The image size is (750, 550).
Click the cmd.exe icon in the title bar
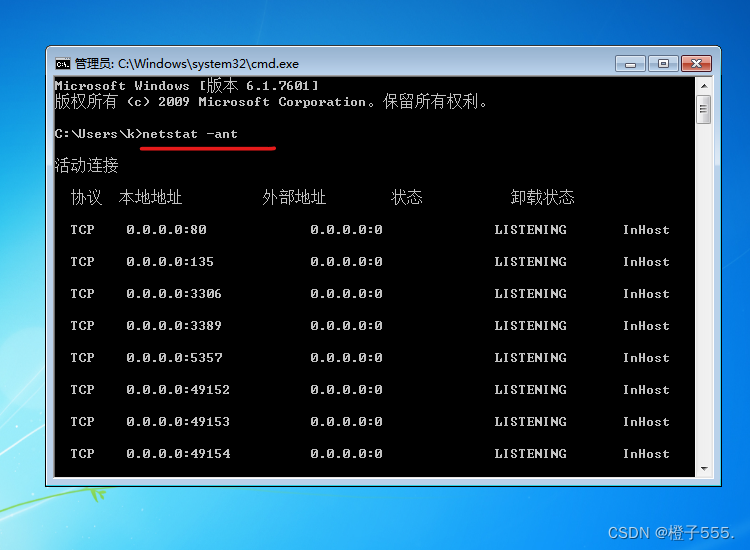pyautogui.click(x=63, y=64)
